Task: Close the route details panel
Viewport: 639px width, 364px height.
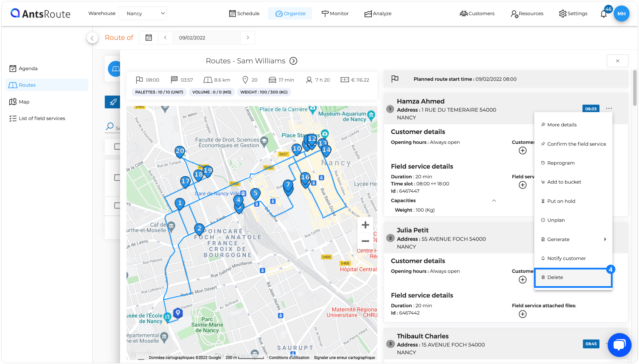Action: pyautogui.click(x=618, y=61)
